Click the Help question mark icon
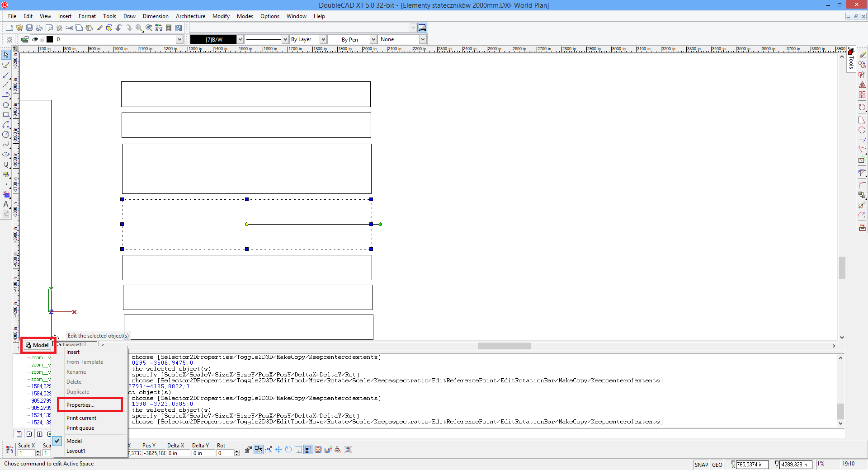 (x=179, y=28)
